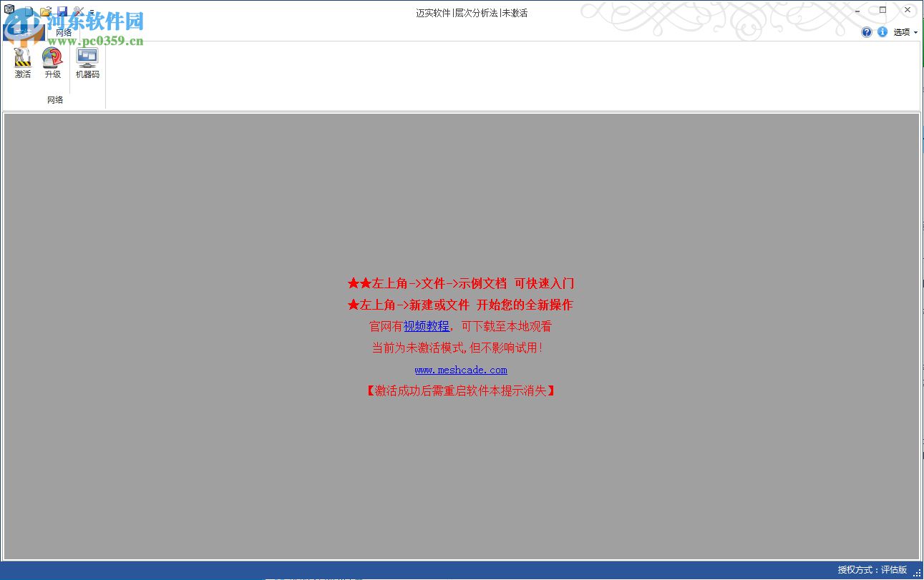924x580 pixels.
Task: Save using the floppy disk icon
Action: (x=62, y=11)
